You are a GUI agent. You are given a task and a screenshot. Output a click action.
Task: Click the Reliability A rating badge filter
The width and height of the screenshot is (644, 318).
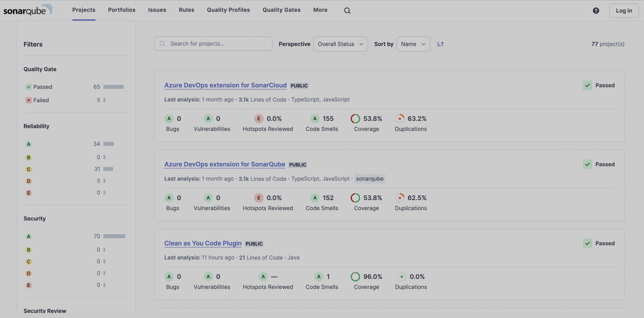point(29,144)
